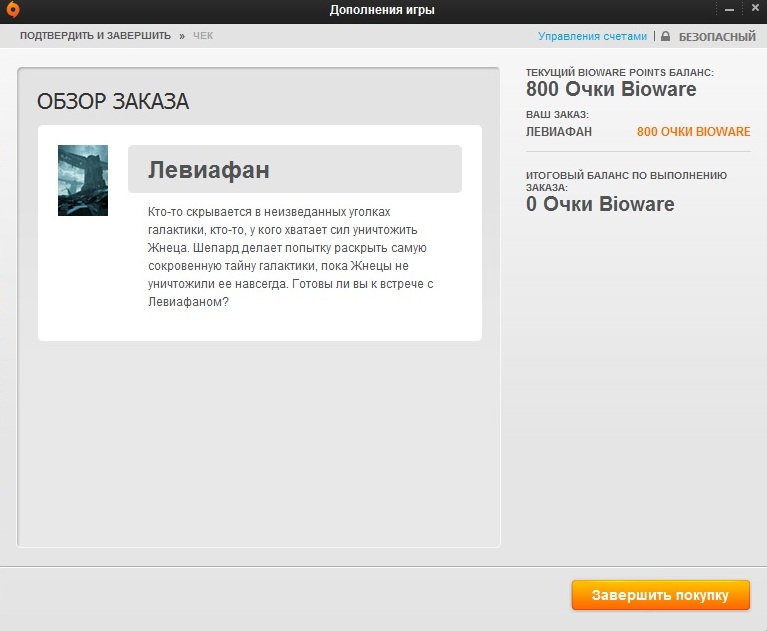Click the Левиафан product title
Viewport: 767px width, 631px height.
pos(209,170)
